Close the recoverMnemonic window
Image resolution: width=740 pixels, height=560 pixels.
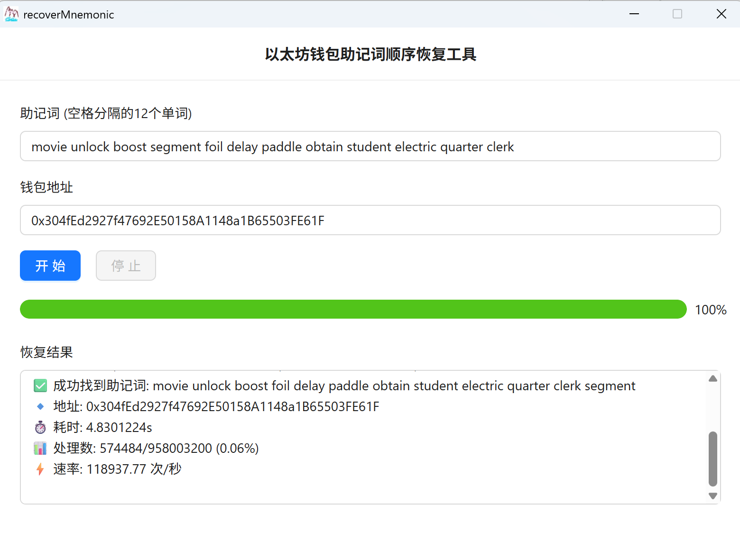tap(721, 14)
